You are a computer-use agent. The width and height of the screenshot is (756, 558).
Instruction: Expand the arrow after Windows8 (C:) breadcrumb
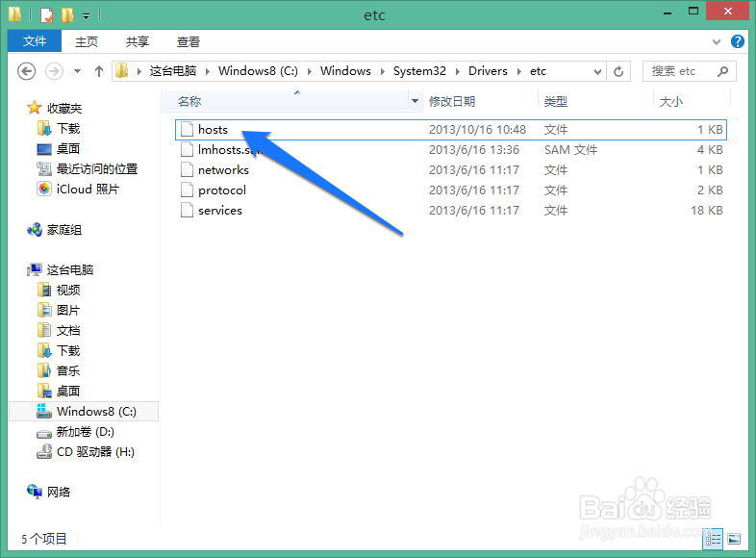(310, 71)
